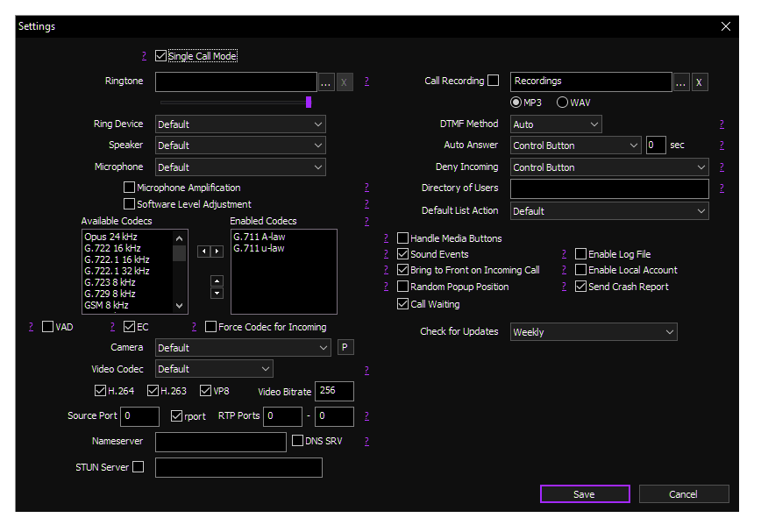Click the ringtone browse button
Screen dimensions: 761x532
point(326,82)
